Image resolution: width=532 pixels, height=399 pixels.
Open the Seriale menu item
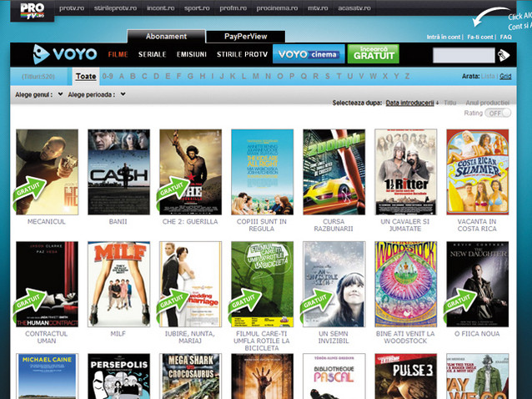tap(151, 55)
